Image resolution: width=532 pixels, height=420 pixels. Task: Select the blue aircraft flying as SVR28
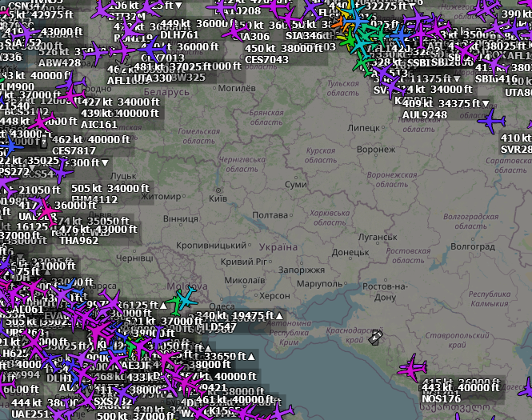pyautogui.click(x=492, y=121)
